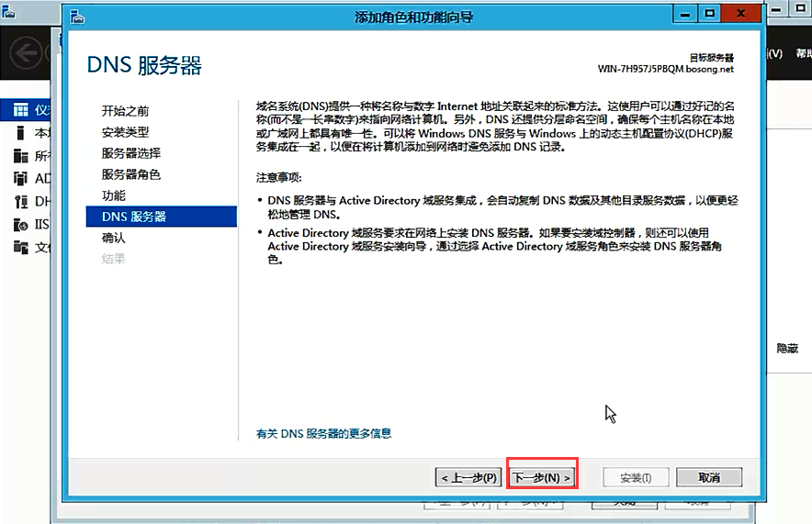Click the disabled 安装(I) install button
812x524 pixels.
(636, 477)
